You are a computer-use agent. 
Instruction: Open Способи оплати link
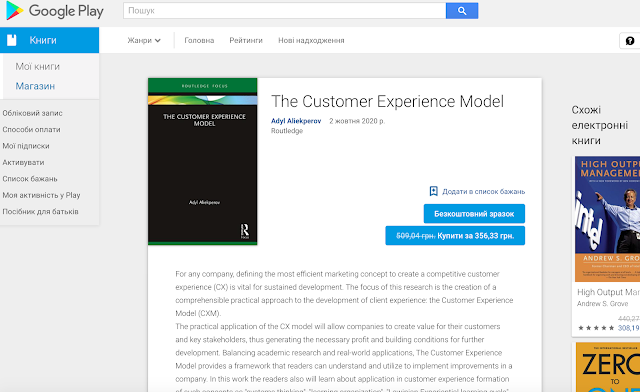31,129
